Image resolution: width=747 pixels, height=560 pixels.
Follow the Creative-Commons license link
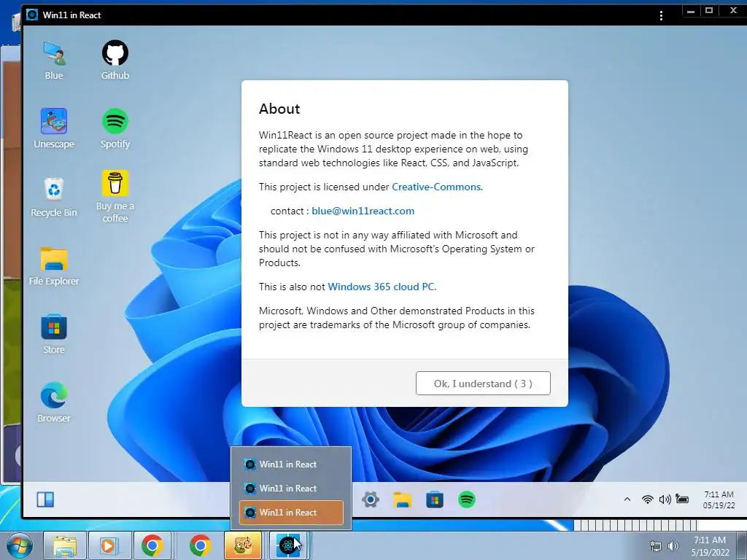coord(436,187)
